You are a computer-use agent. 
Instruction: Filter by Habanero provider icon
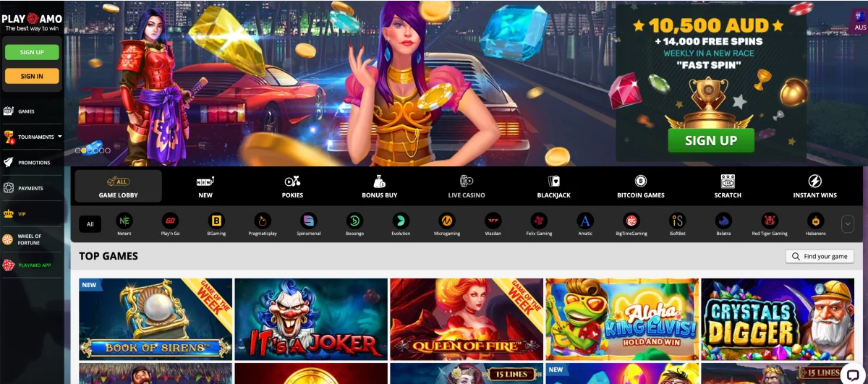point(816,221)
